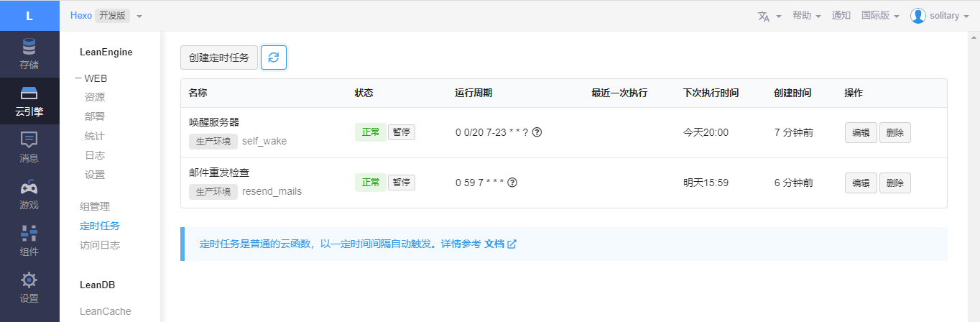
Task: Select 访问日志 in the side menu
Action: pos(100,245)
